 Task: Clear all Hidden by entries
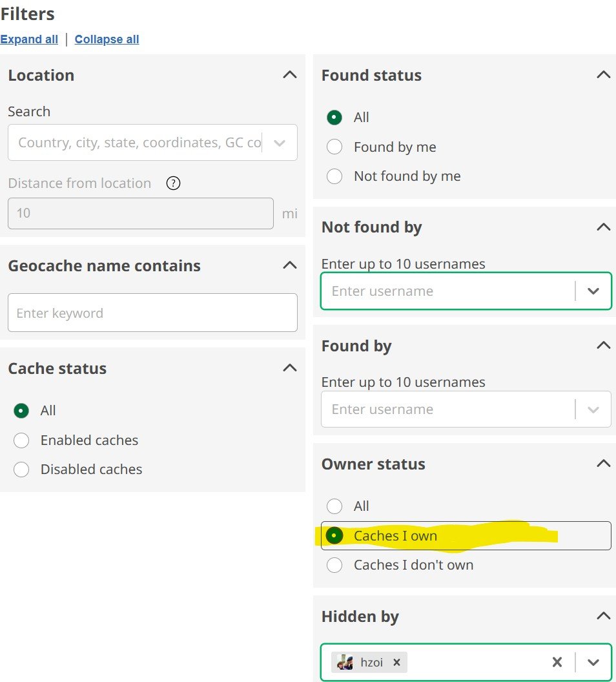tap(557, 662)
